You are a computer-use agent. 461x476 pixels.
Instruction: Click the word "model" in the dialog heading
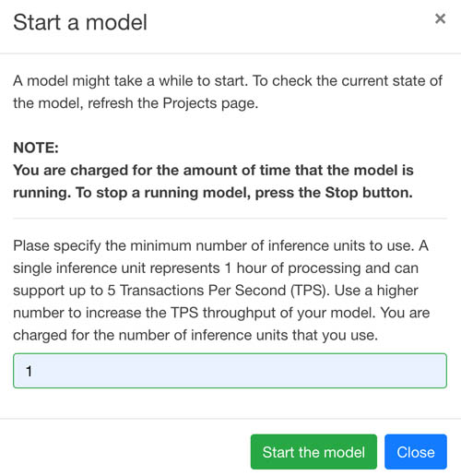[x=116, y=22]
